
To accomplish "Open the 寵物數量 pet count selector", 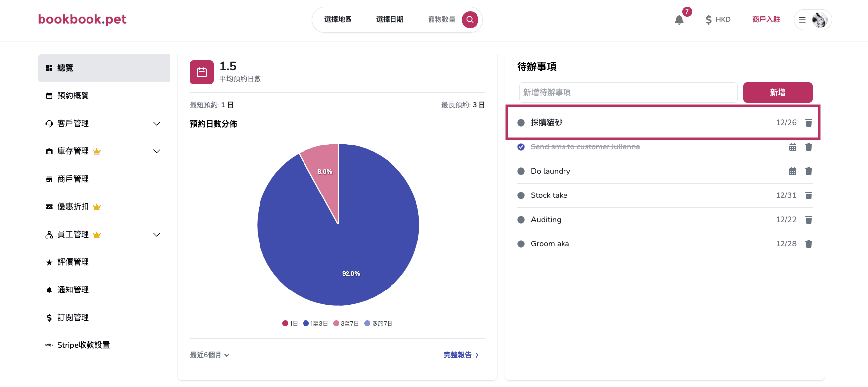I will tap(441, 20).
